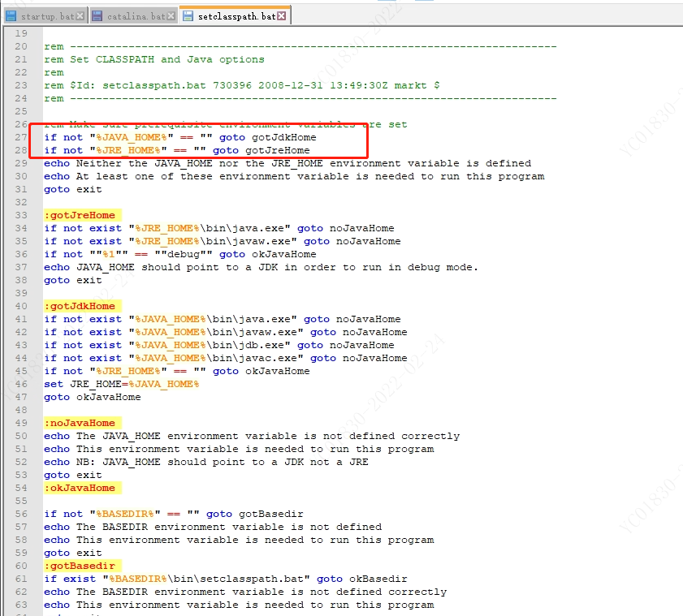Click the ':okJavaHome' label line
Screen dimensions: 683x616
82,488
